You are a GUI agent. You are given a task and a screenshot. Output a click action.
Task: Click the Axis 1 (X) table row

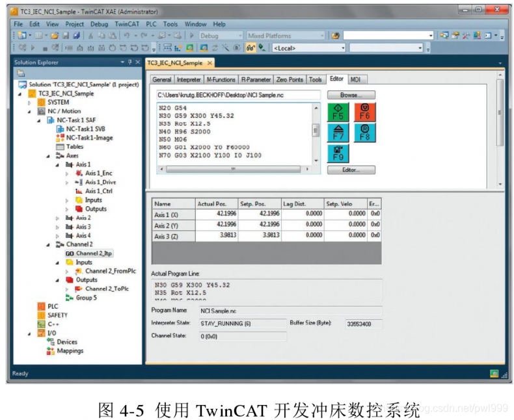point(267,215)
